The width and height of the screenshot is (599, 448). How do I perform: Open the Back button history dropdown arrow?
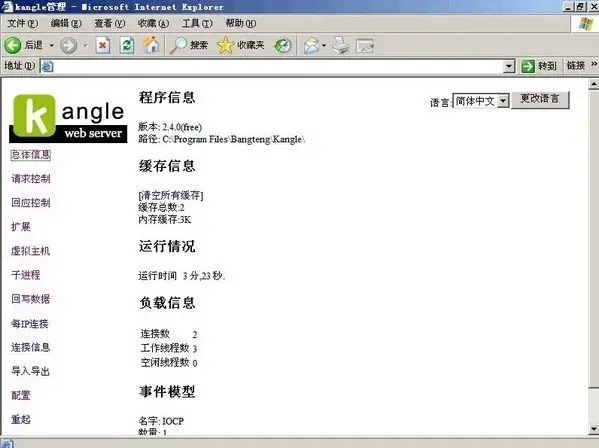(x=52, y=45)
